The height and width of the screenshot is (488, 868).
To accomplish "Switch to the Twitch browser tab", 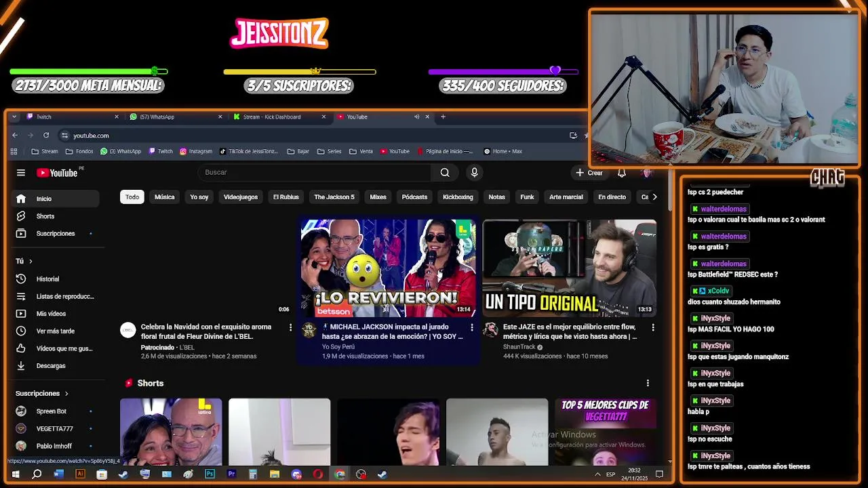I will [72, 117].
